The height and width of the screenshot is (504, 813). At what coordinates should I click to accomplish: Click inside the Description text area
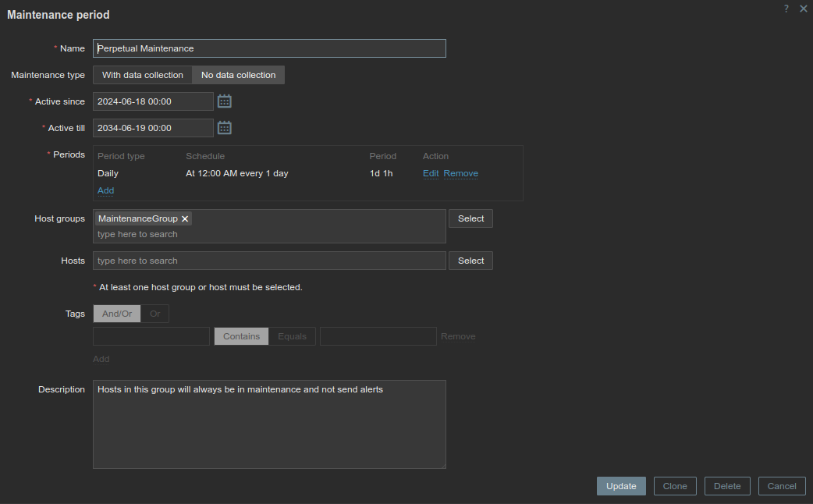click(x=269, y=424)
